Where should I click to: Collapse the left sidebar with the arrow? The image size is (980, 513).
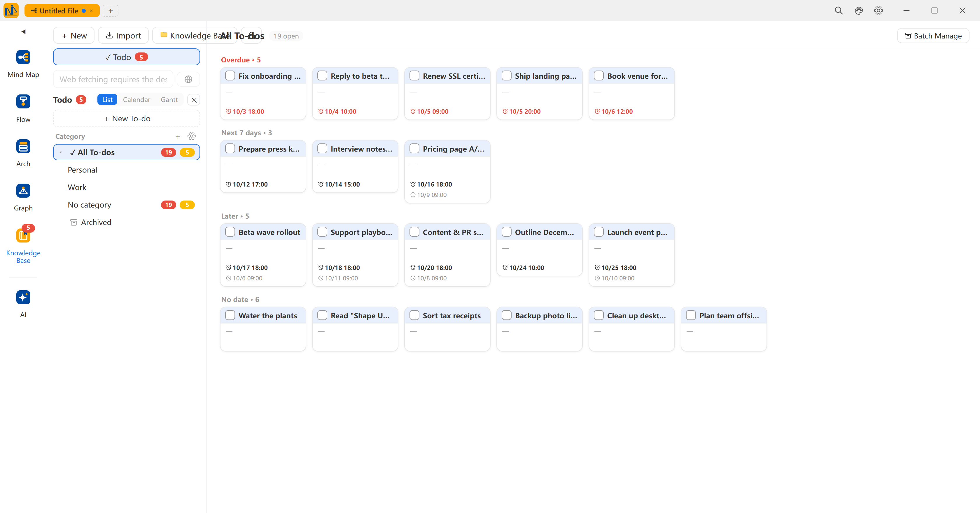point(24,31)
